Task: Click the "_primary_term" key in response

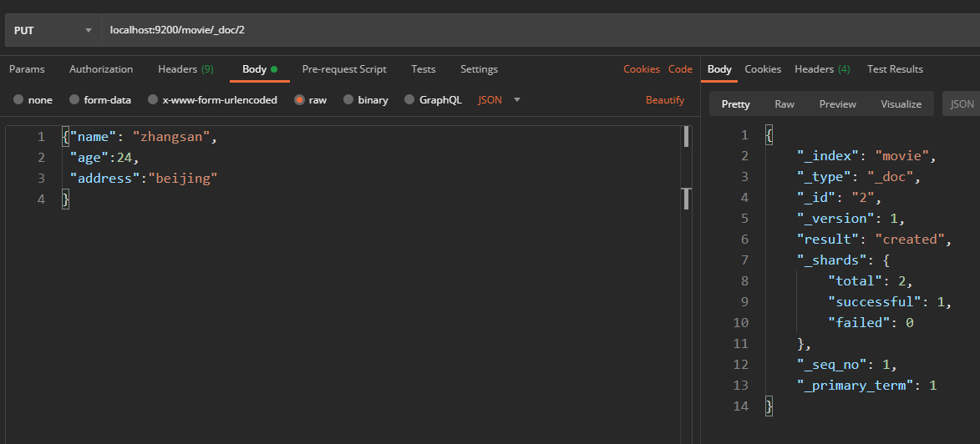Action: point(855,386)
